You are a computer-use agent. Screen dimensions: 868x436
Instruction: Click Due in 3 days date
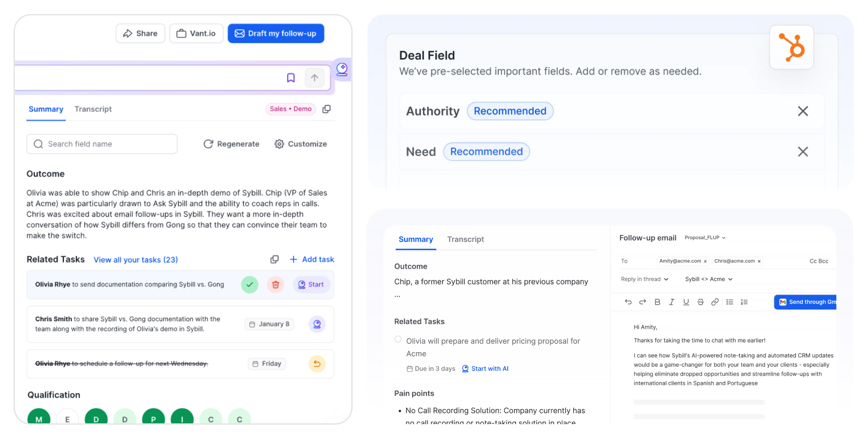(x=431, y=369)
